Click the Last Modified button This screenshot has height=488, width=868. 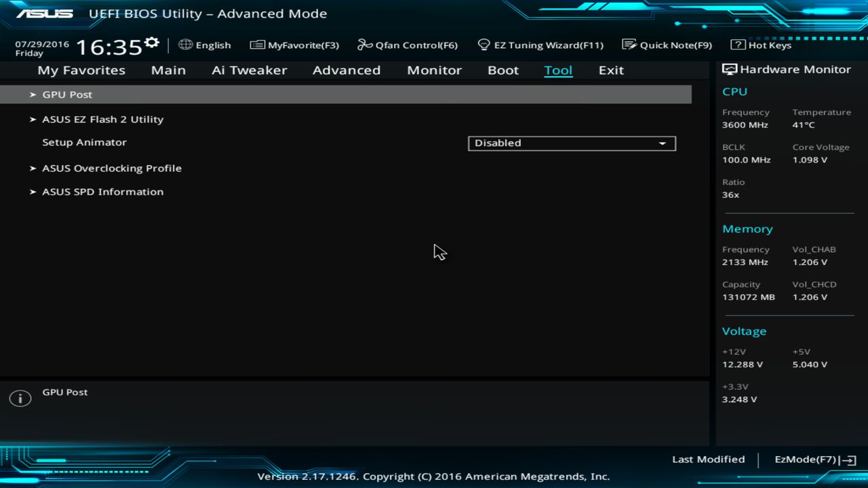[708, 459]
